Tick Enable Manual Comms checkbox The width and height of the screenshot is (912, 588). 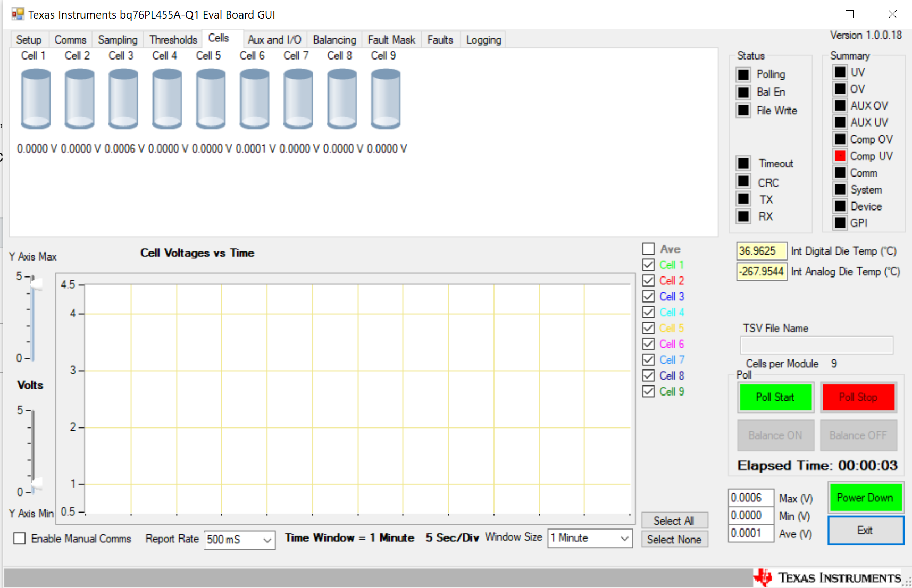pyautogui.click(x=20, y=539)
